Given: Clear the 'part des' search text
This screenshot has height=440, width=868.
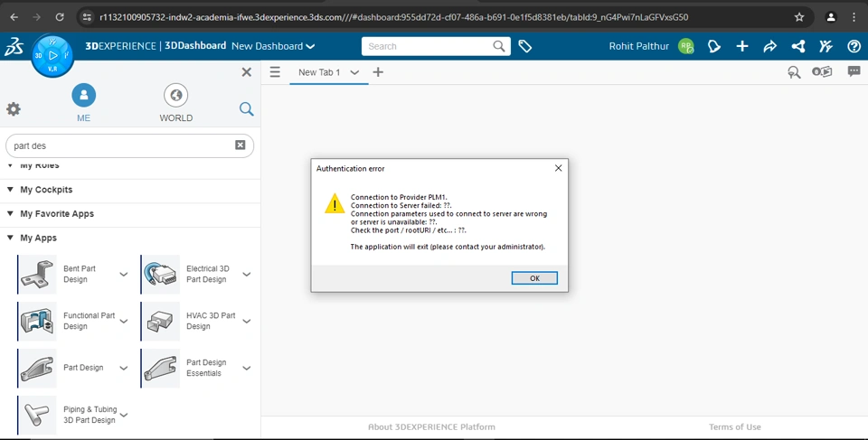Looking at the screenshot, I should click(x=241, y=145).
